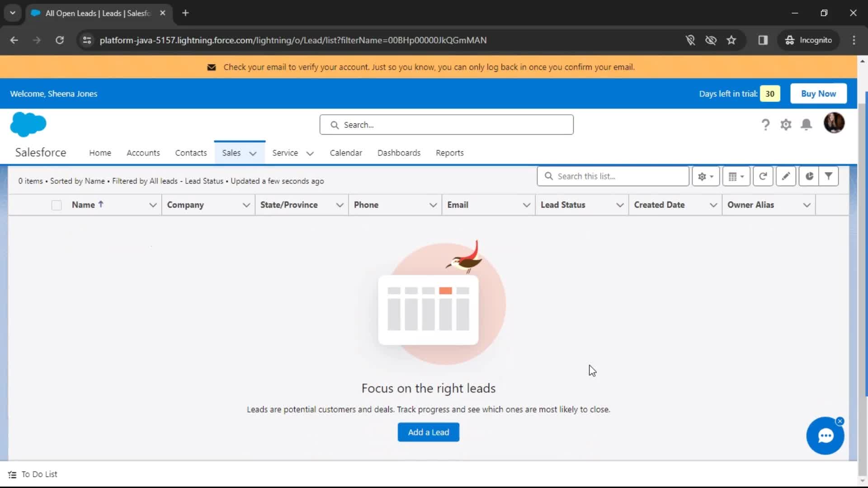868x488 pixels.
Task: Open the Notifications bell
Action: point(806,125)
